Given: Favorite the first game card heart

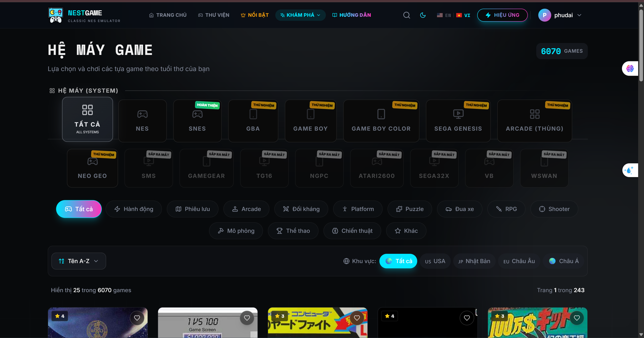Looking at the screenshot, I should 137,318.
